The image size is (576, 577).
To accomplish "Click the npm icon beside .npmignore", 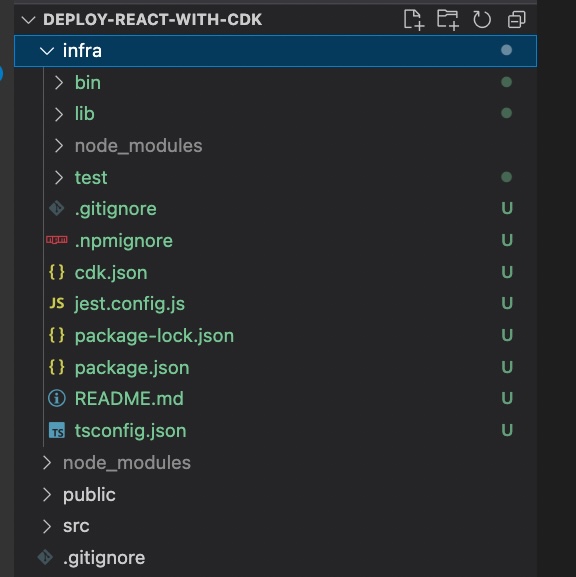I will click(x=57, y=240).
